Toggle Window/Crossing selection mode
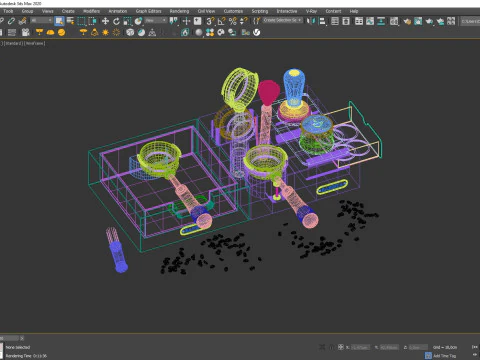480x360 pixels. pos(92,21)
